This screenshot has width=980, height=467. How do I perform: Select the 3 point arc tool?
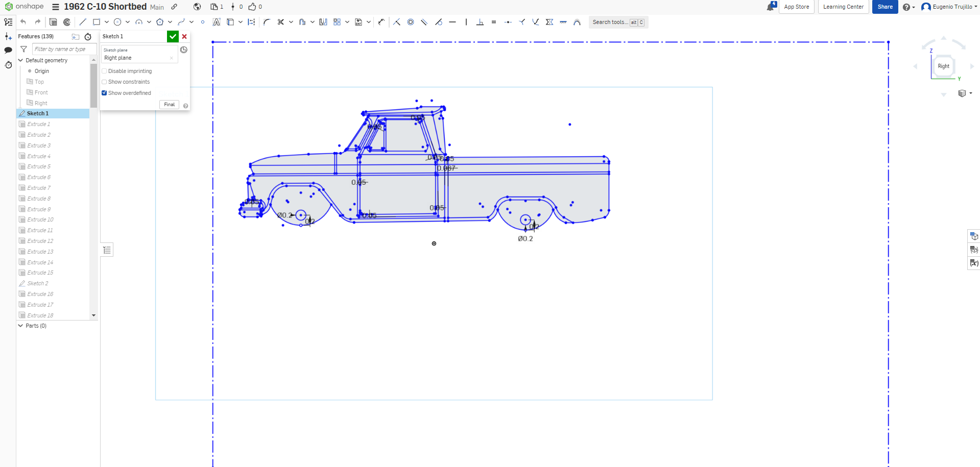139,22
